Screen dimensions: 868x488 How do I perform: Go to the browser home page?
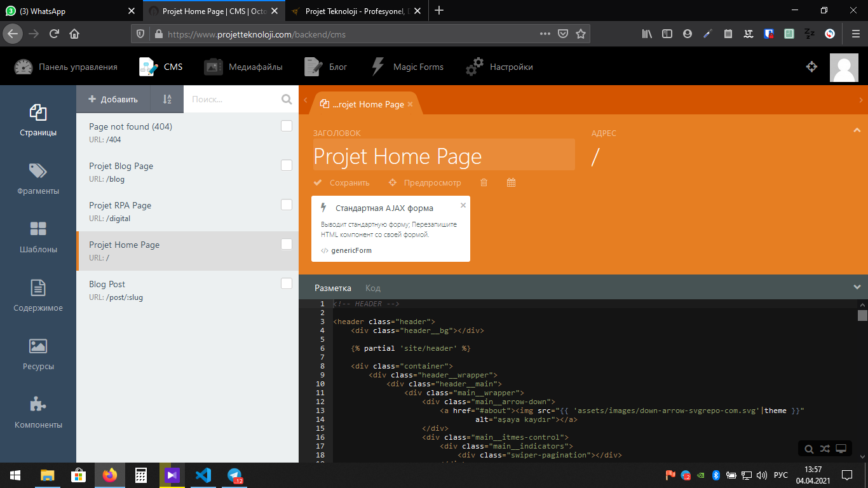click(74, 34)
